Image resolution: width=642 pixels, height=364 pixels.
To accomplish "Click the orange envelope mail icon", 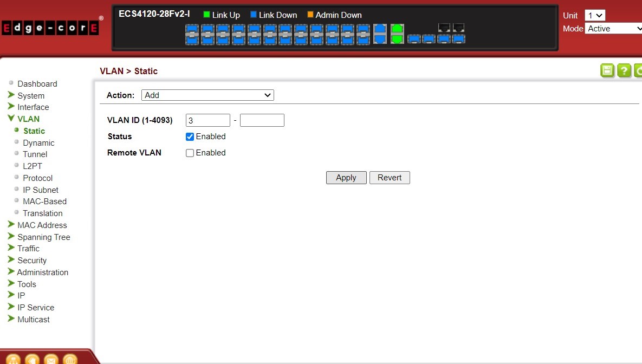I will pos(51,360).
